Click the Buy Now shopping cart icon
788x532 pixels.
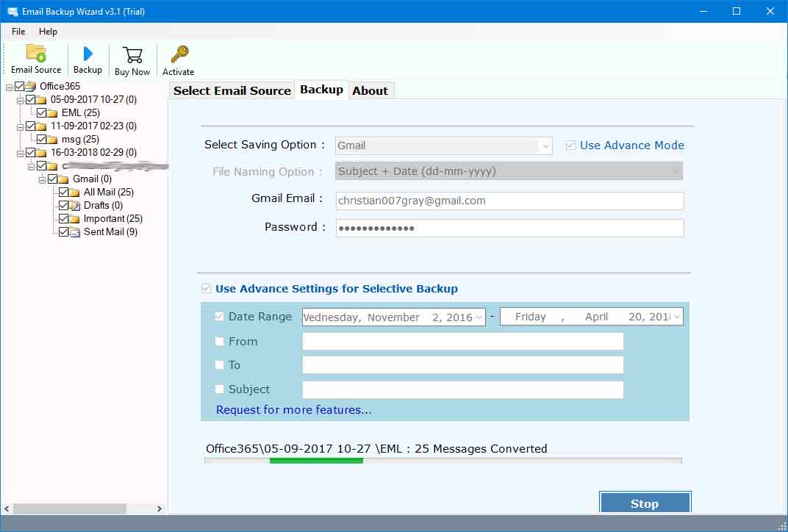[x=132, y=55]
